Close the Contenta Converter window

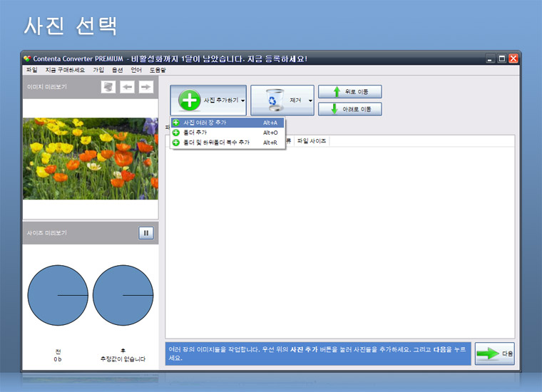coord(513,58)
